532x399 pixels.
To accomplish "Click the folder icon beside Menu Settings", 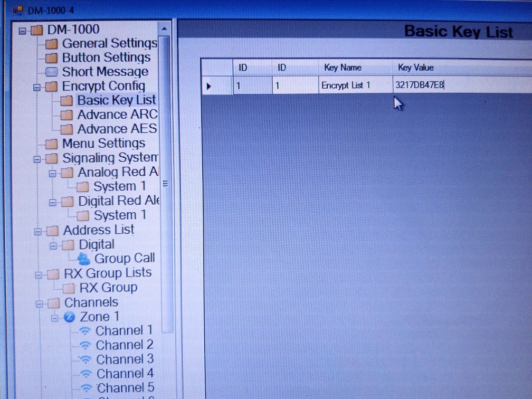I will 52,144.
